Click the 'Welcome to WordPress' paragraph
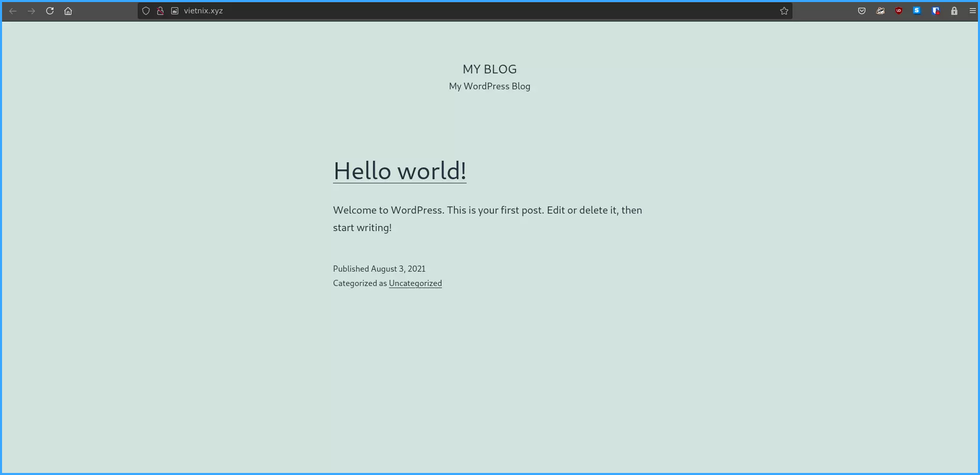Viewport: 980px width, 475px height. point(488,219)
